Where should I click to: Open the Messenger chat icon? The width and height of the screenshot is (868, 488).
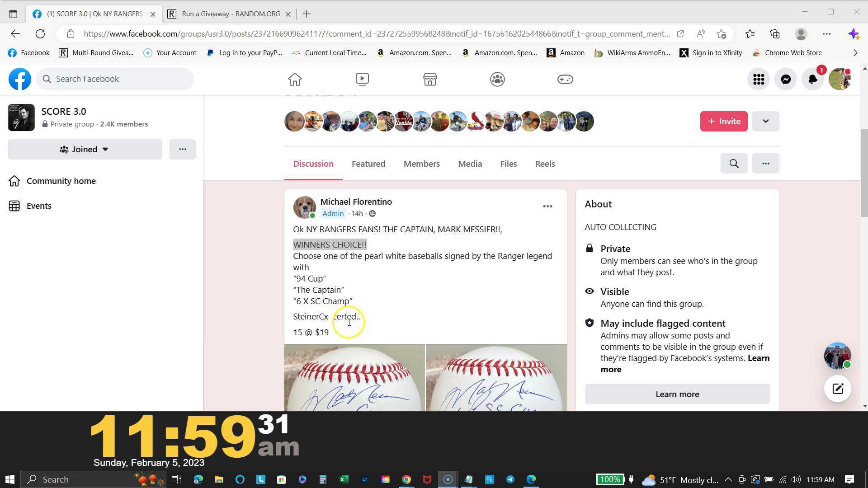tap(786, 79)
